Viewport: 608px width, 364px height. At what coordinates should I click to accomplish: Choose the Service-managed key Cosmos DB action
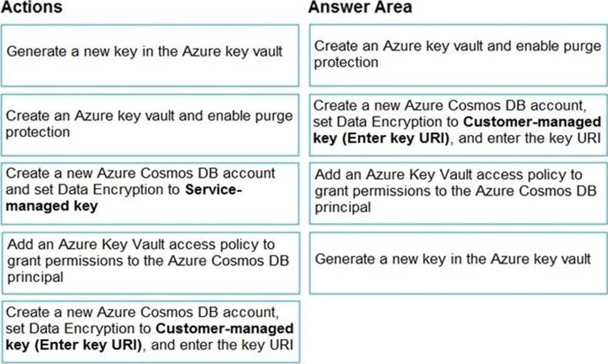[x=150, y=194]
